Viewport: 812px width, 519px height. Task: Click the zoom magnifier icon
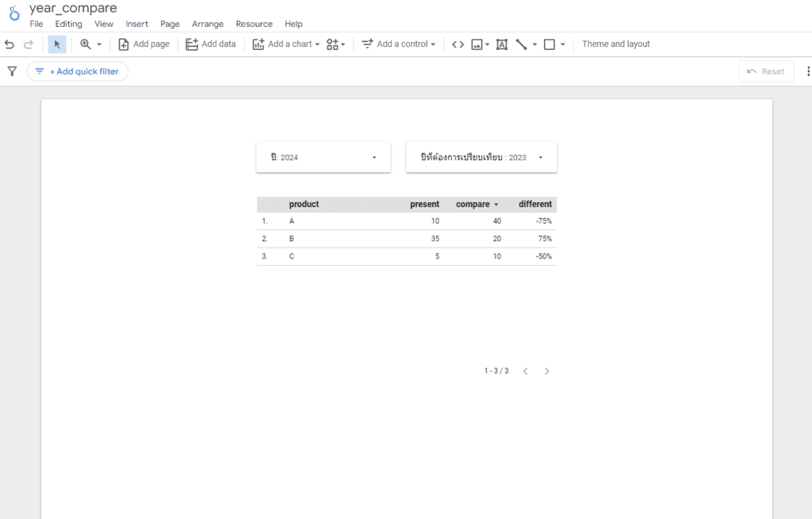click(x=86, y=44)
